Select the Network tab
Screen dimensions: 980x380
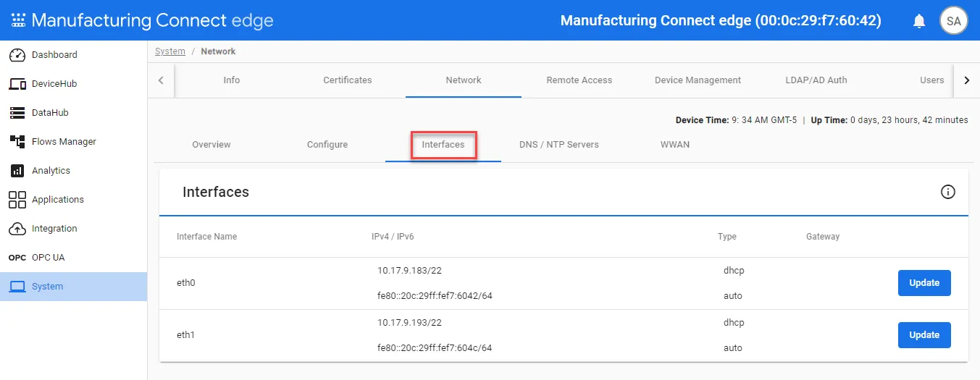tap(464, 80)
